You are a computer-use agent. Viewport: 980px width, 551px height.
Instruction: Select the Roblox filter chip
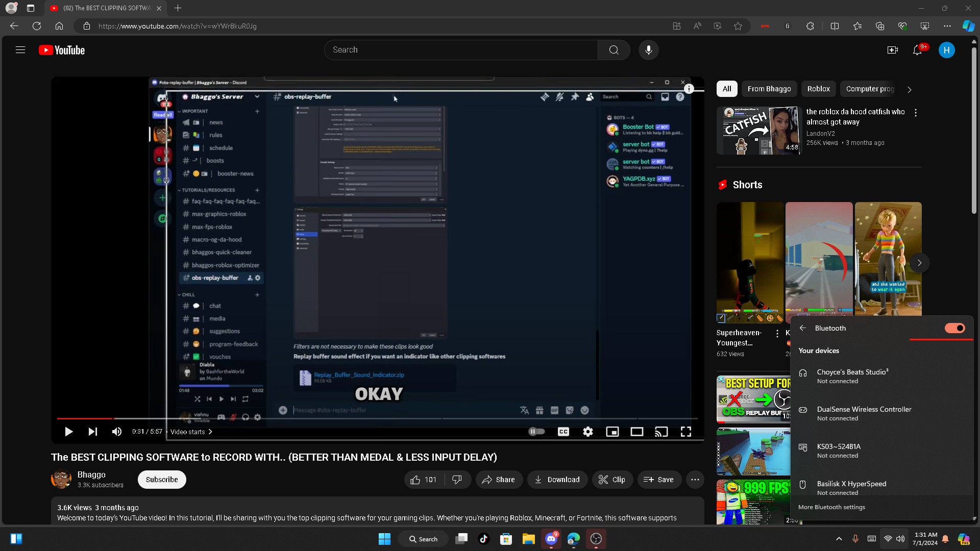pos(819,89)
